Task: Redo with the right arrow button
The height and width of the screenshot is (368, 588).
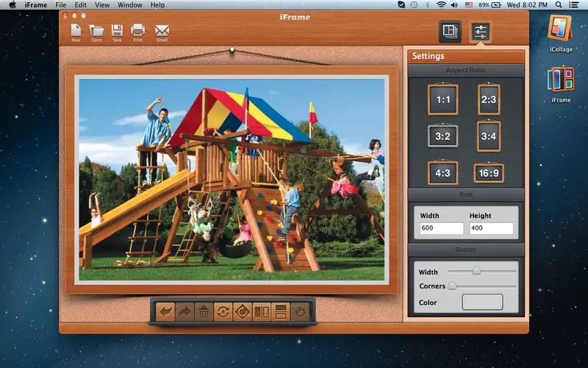Action: pos(184,311)
